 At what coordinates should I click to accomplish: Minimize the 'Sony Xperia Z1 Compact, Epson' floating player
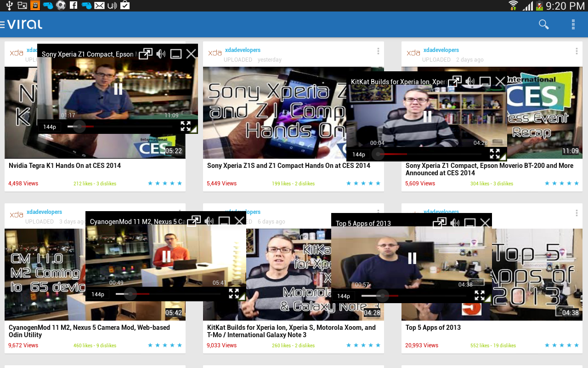pyautogui.click(x=176, y=54)
